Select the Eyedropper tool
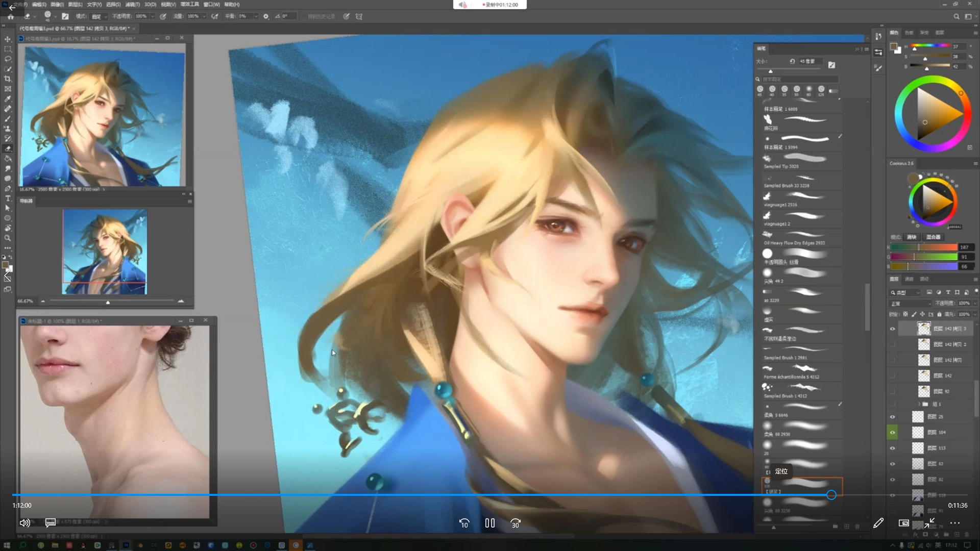The width and height of the screenshot is (980, 551). 8,99
